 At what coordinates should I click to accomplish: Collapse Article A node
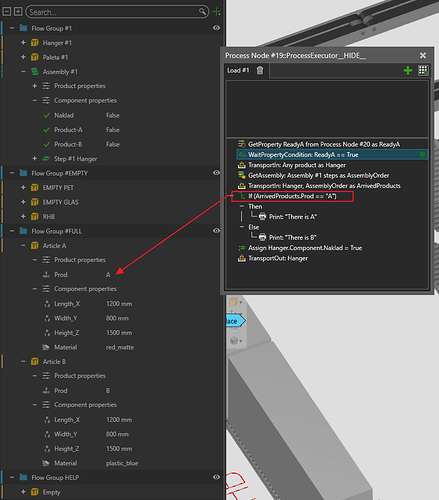coord(23,245)
